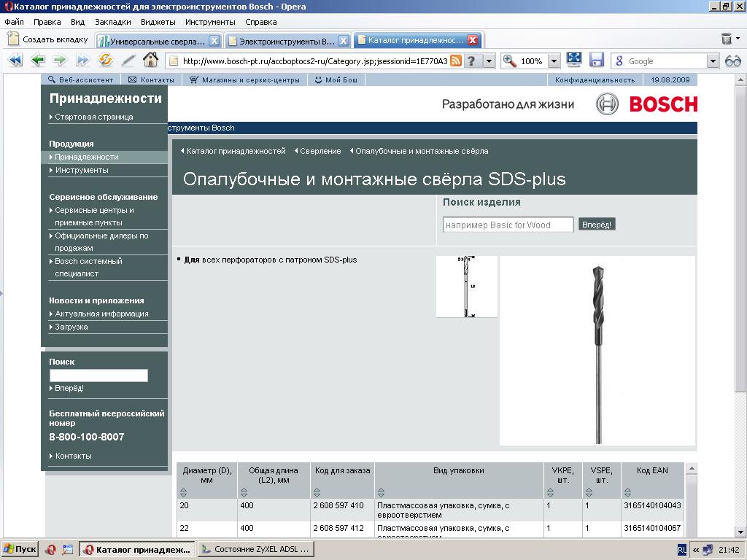The width and height of the screenshot is (747, 560).
Task: Click Актуальная информация sidebar link
Action: tap(101, 314)
